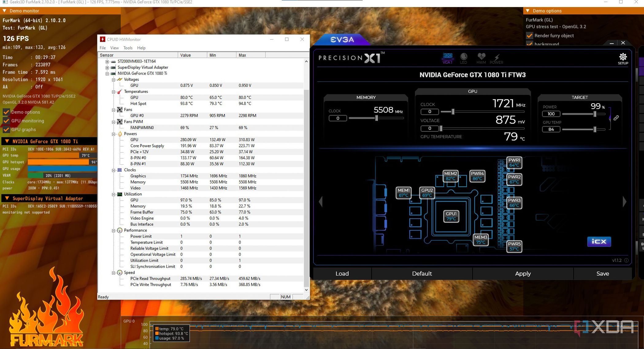644x349 pixels.
Task: Open the File menu in HWMonitor
Action: click(102, 48)
